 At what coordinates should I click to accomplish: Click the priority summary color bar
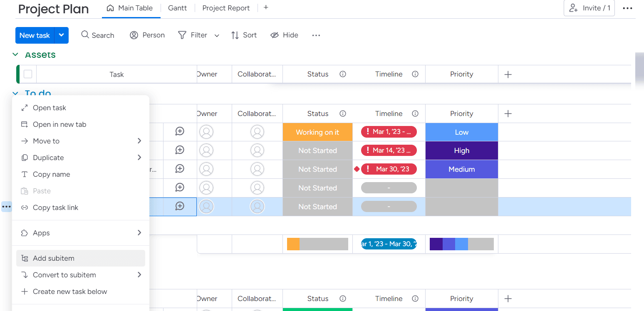coord(462,244)
